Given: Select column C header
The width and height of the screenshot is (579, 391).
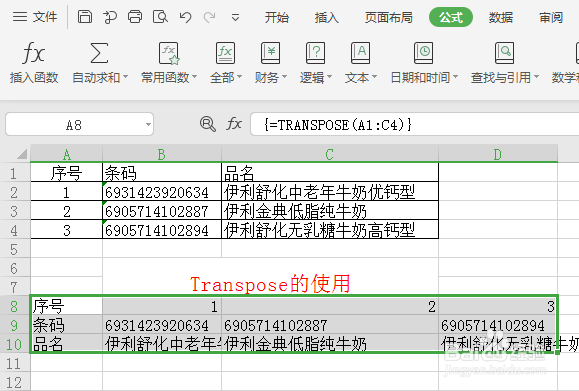Looking at the screenshot, I should coord(330,154).
